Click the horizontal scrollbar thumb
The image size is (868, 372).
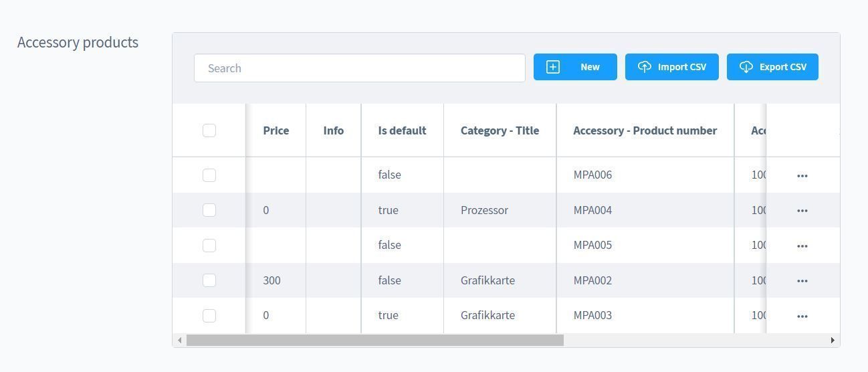[374, 341]
